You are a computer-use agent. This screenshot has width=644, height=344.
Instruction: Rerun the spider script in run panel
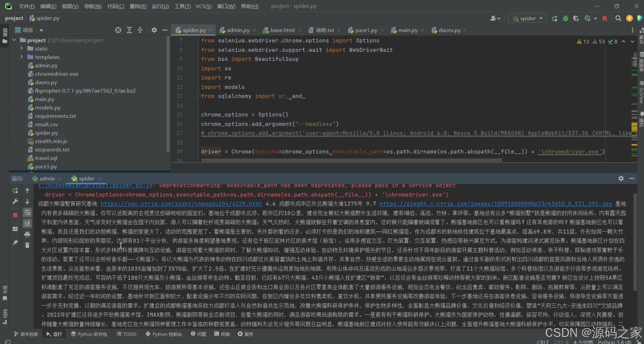click(15, 190)
